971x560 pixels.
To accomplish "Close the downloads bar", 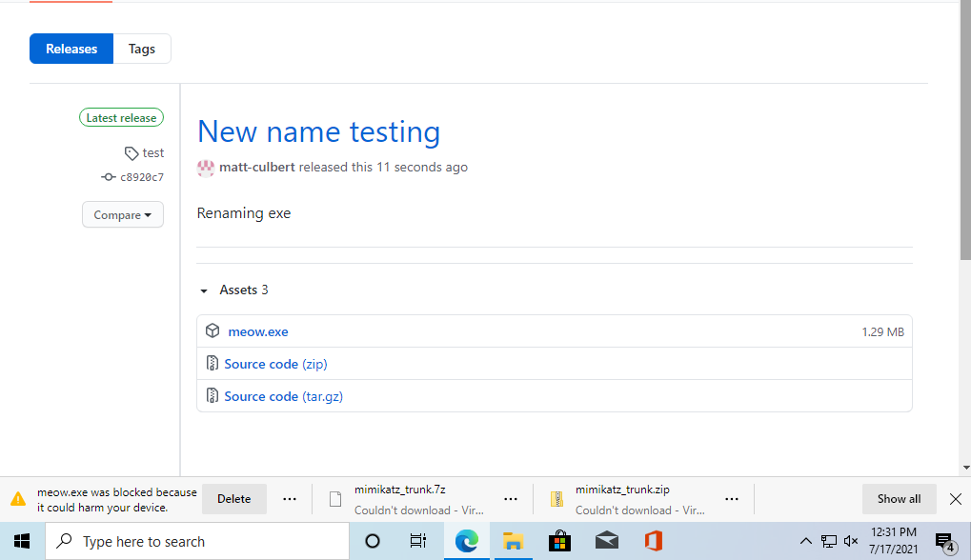I will click(x=956, y=499).
